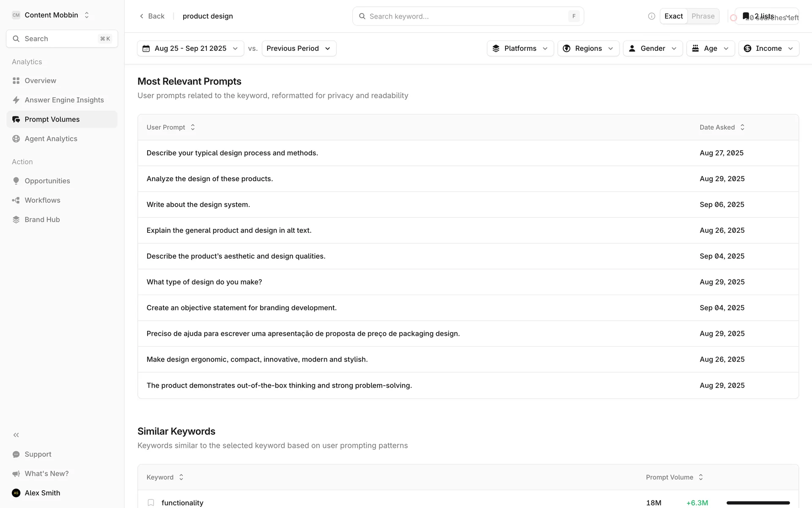Select Exact match mode
The height and width of the screenshot is (508, 812).
[x=673, y=16]
